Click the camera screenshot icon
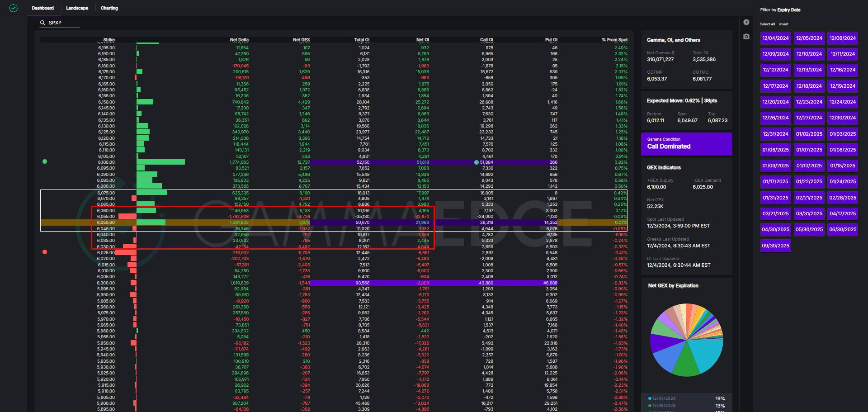 (x=746, y=36)
